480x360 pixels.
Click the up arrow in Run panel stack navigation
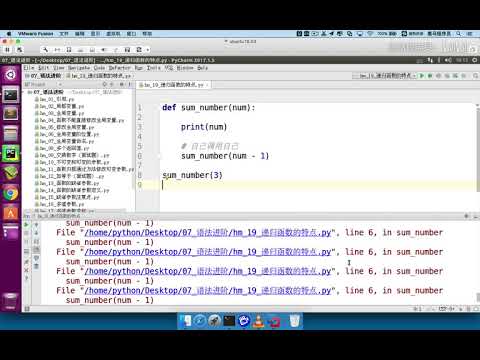[x=36, y=225]
